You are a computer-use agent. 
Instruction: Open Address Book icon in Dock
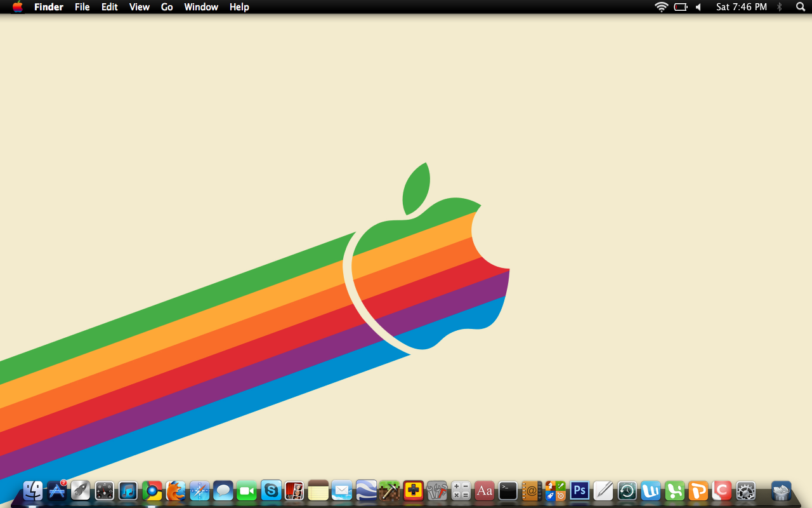pos(532,491)
